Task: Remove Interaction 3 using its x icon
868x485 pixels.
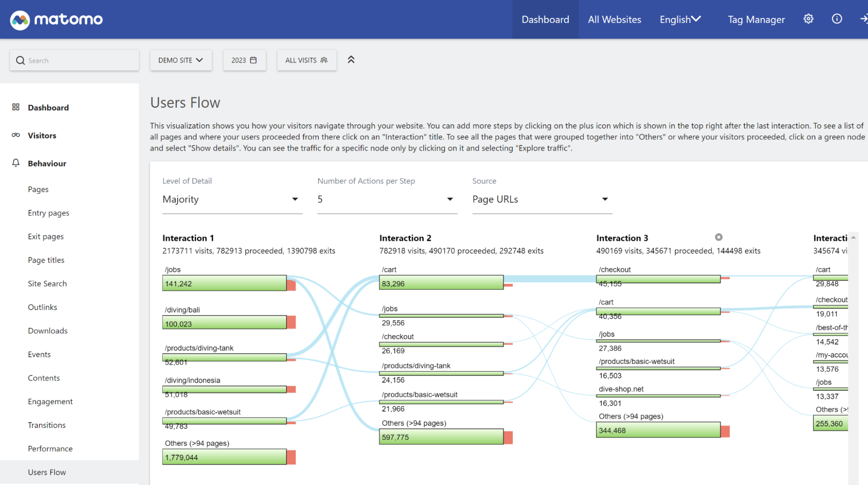Action: 719,237
